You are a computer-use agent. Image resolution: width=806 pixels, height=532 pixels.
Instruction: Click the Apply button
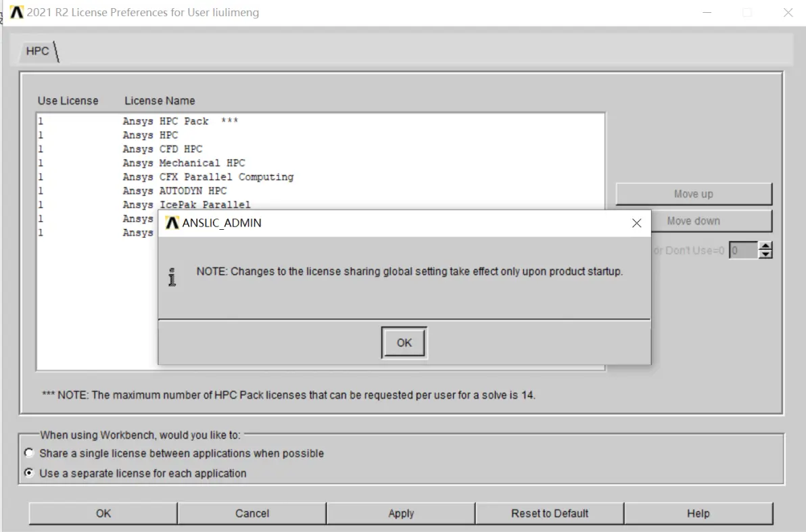tap(401, 514)
